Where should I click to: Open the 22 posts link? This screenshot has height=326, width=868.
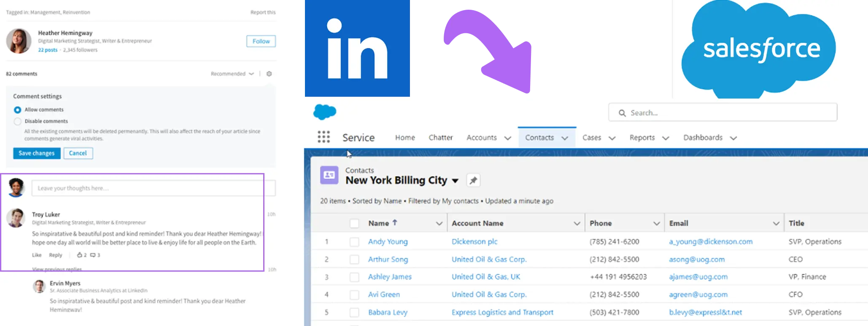pos(48,50)
